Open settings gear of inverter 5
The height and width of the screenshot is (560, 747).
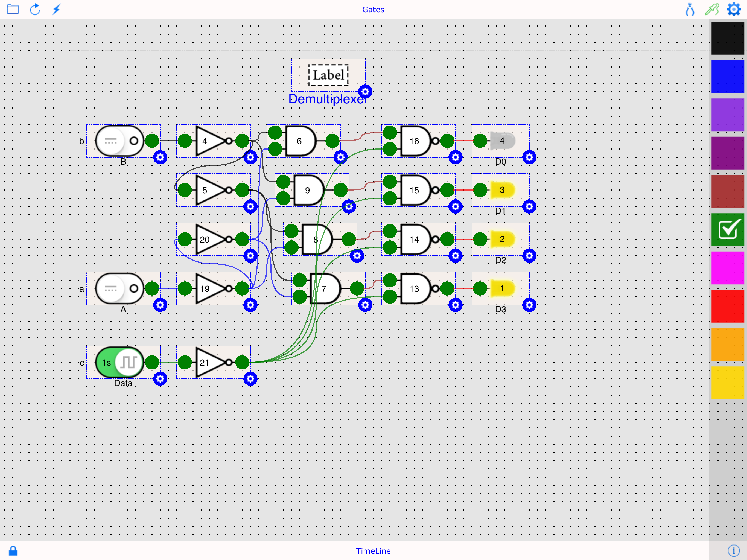point(250,206)
